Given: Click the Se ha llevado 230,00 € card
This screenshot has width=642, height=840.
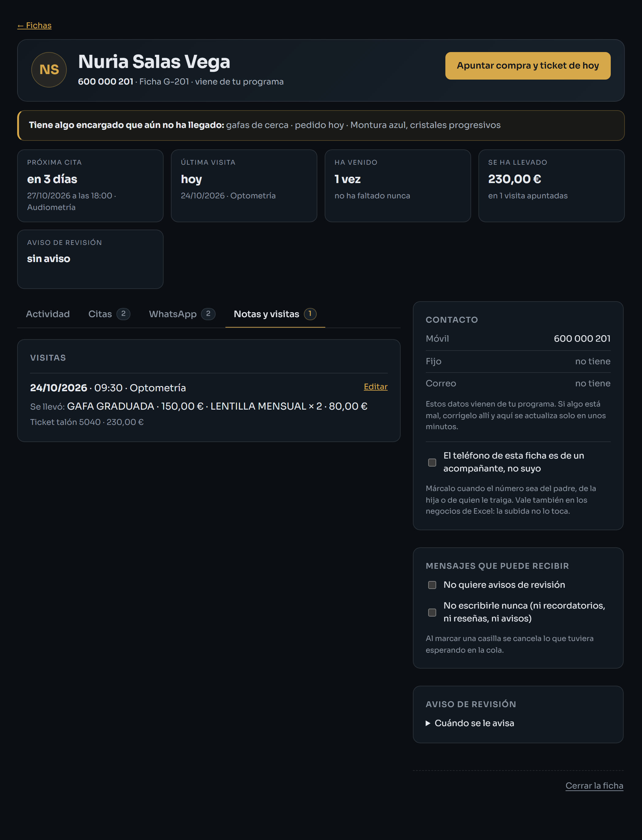Looking at the screenshot, I should click(x=551, y=186).
